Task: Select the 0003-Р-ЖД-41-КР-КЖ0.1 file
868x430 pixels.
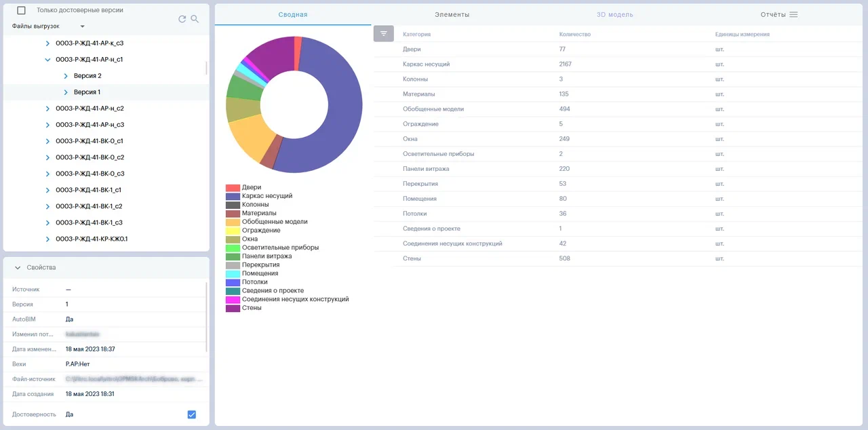Action: coord(92,239)
